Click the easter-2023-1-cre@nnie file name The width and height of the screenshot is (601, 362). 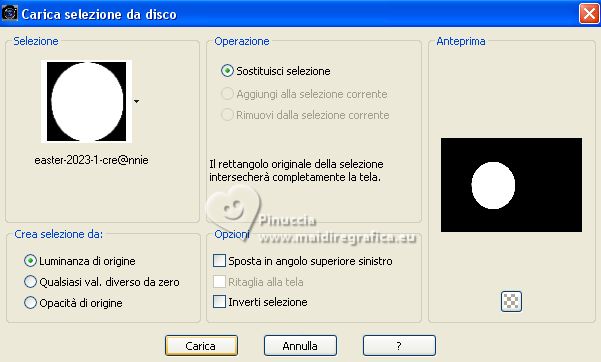(x=91, y=160)
